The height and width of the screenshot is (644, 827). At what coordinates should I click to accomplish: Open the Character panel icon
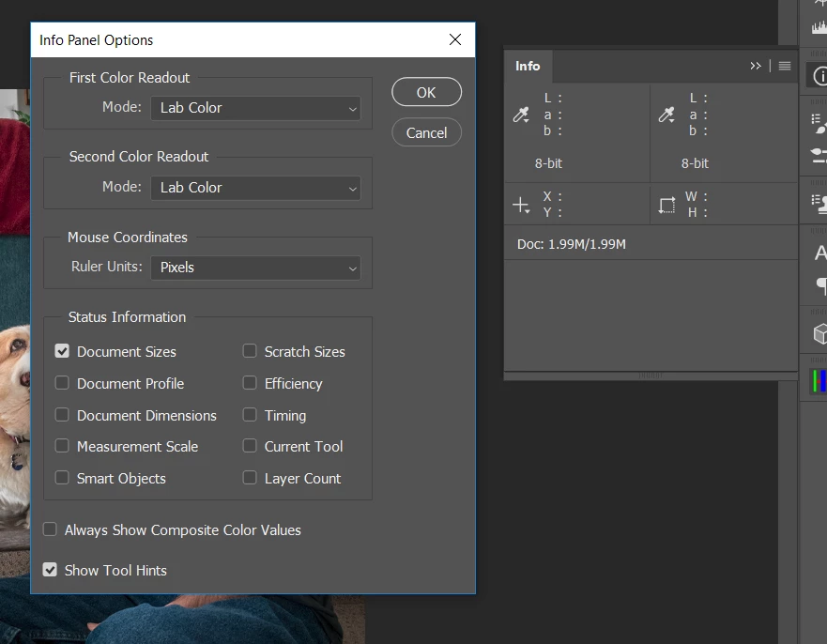click(820, 253)
